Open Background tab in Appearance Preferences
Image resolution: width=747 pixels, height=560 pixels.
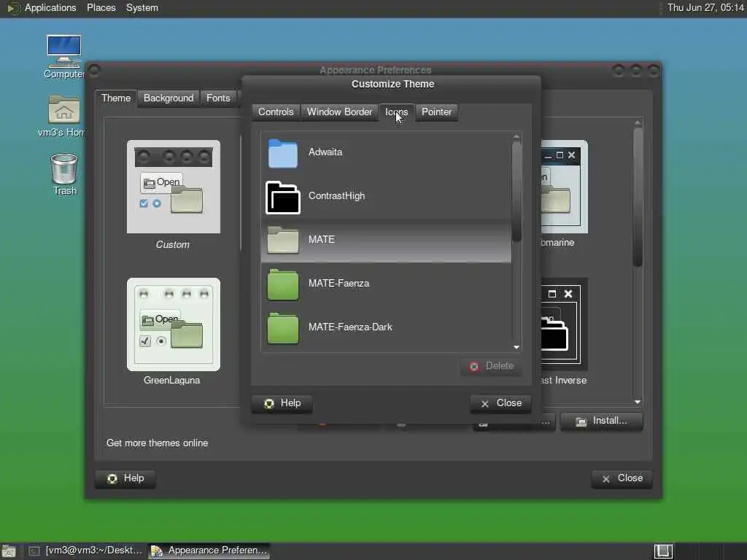(169, 98)
